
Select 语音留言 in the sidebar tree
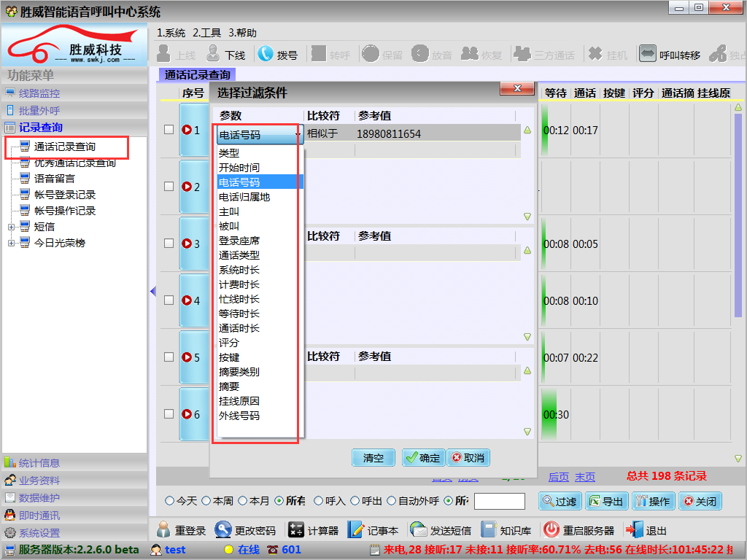(x=54, y=179)
